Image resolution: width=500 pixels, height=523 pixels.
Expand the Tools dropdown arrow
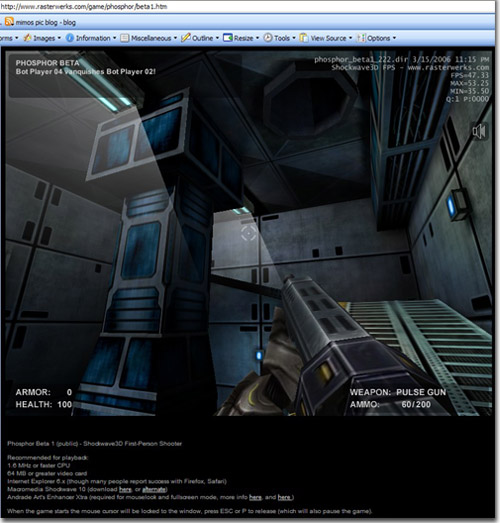294,38
